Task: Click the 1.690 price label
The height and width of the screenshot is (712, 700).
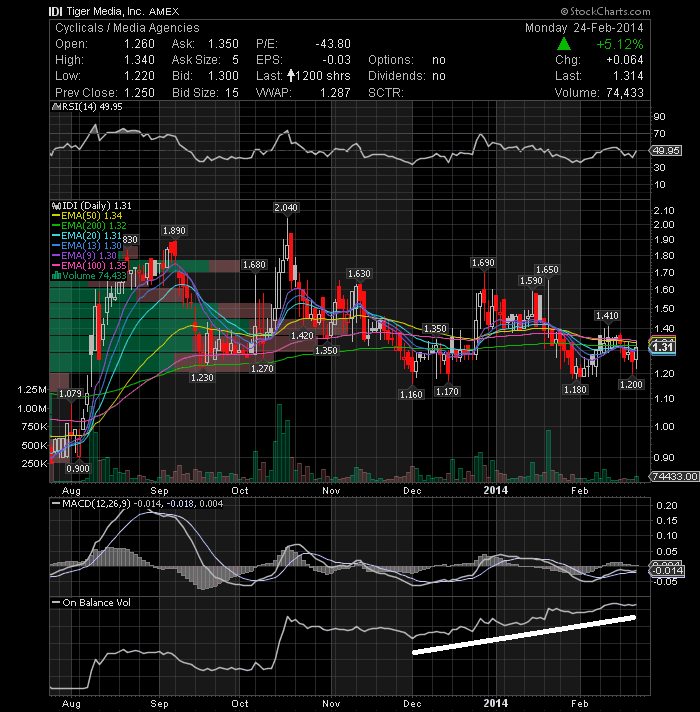Action: pyautogui.click(x=483, y=263)
